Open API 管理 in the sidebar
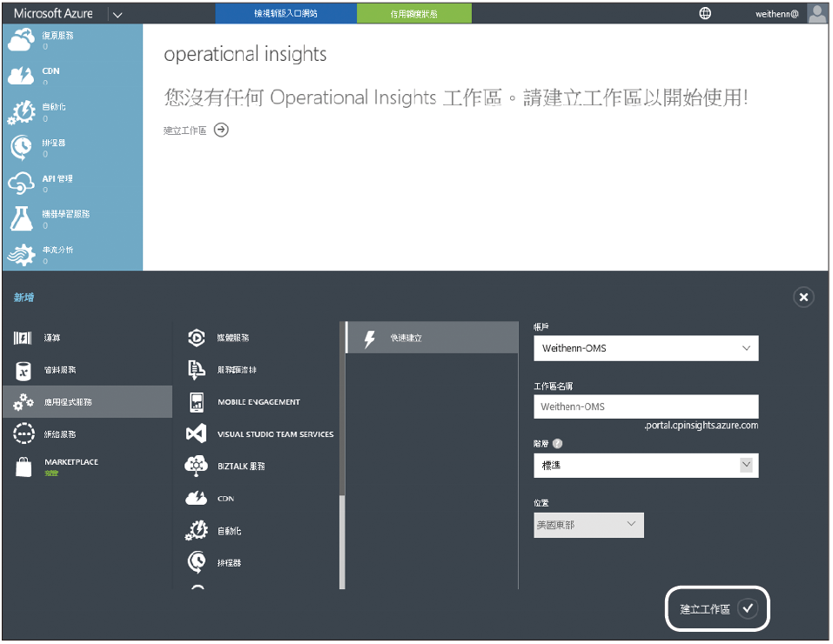This screenshot has width=833, height=644. click(72, 184)
